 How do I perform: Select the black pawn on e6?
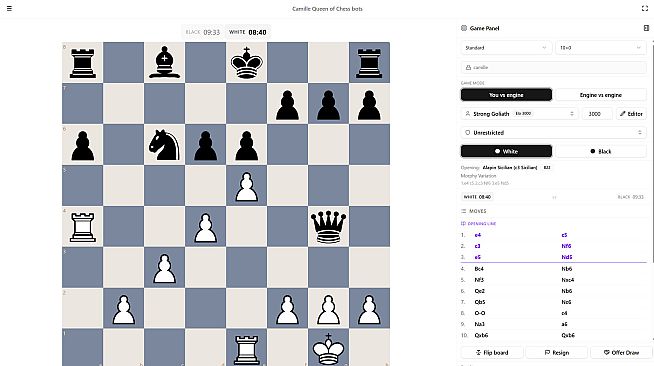pyautogui.click(x=247, y=146)
